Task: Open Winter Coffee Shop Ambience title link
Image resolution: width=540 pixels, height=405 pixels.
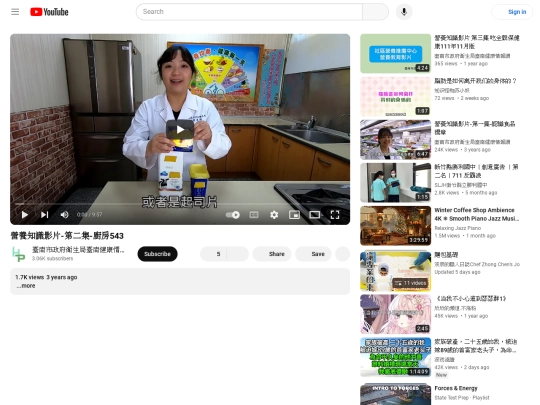Action: pyautogui.click(x=477, y=214)
